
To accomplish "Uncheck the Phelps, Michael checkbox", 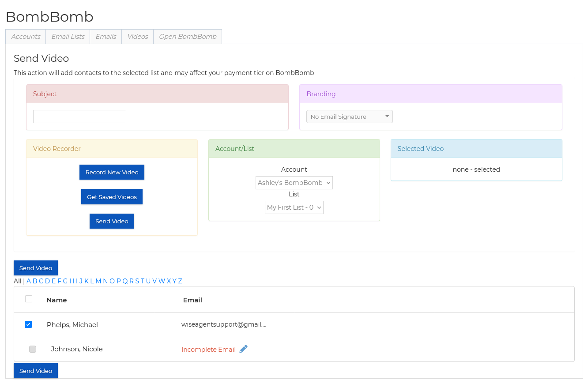I will pos(28,324).
